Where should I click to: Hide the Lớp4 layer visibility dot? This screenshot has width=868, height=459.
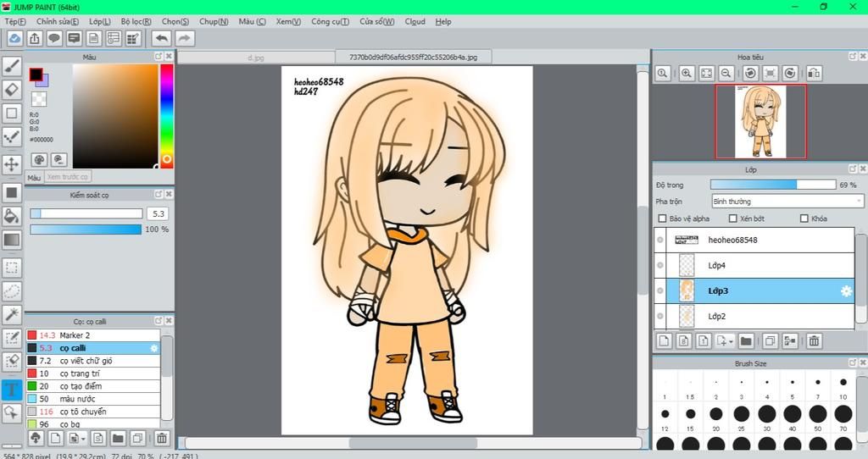pyautogui.click(x=660, y=265)
